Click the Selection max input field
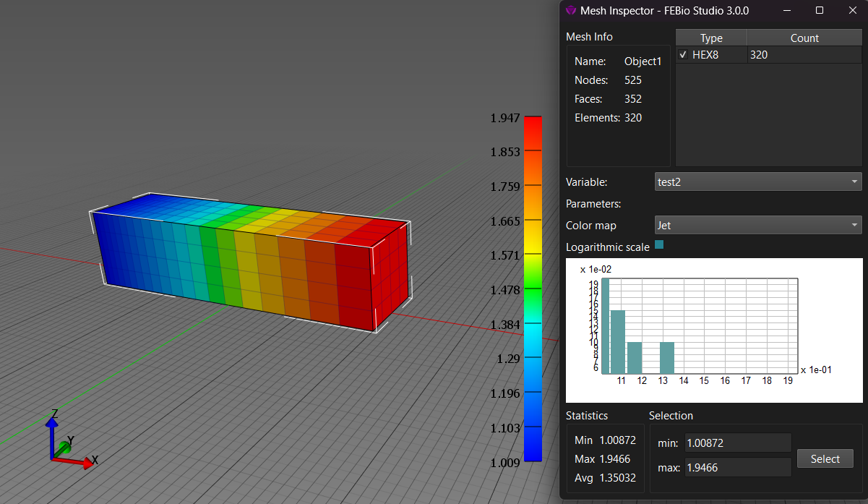Screen dimensions: 868x504 pyautogui.click(x=738, y=467)
